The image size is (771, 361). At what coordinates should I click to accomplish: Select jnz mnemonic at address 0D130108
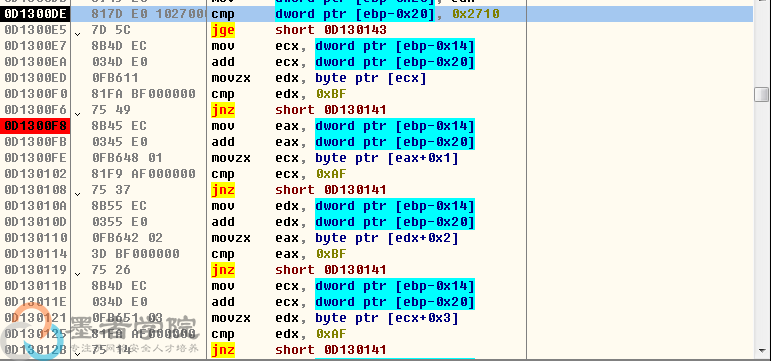(223, 190)
